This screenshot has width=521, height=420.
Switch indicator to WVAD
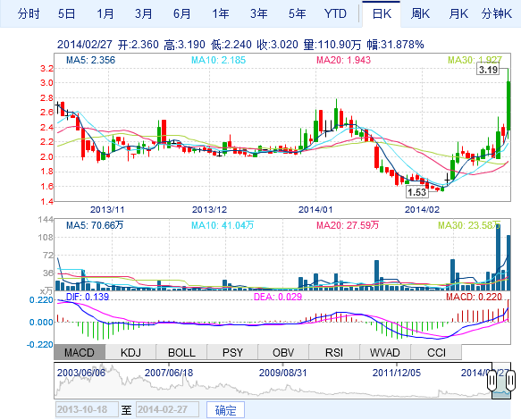(385, 352)
